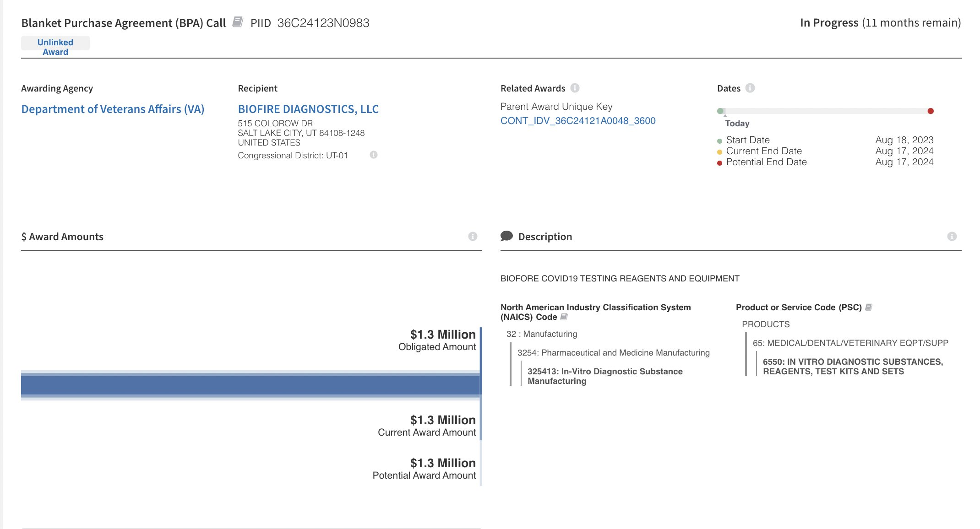
Task: Click the In Progress status text
Action: 829,23
